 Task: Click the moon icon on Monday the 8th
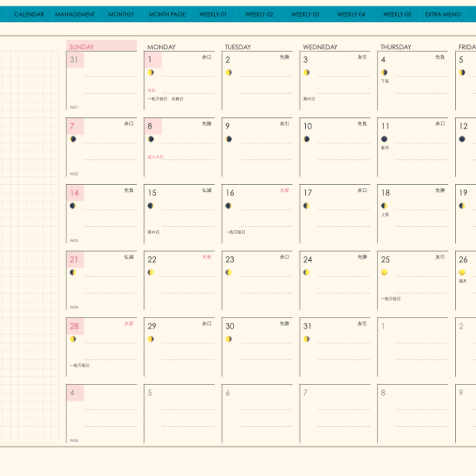click(151, 139)
